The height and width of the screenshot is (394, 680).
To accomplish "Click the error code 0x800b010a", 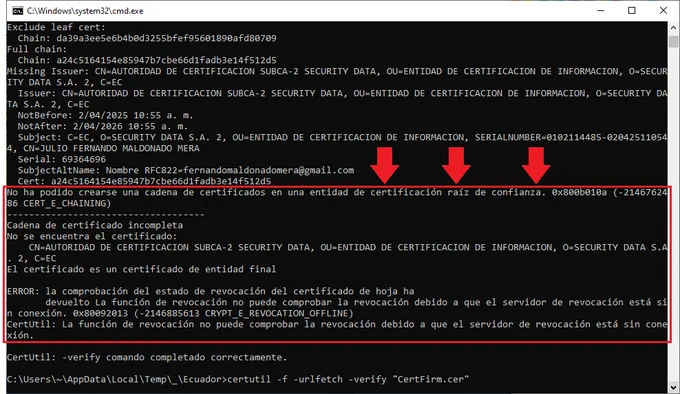I will click(579, 192).
